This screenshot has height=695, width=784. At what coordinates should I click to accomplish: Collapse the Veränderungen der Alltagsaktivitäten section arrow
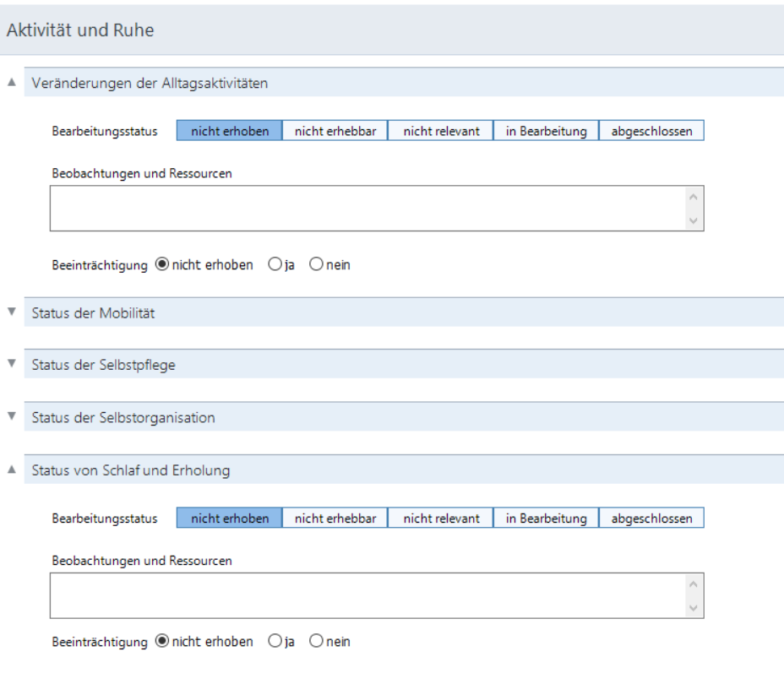(12, 83)
